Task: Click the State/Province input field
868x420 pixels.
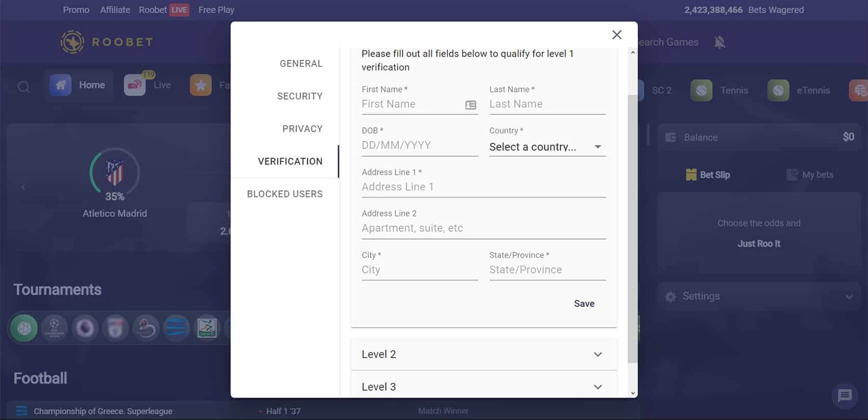Action: (x=547, y=270)
